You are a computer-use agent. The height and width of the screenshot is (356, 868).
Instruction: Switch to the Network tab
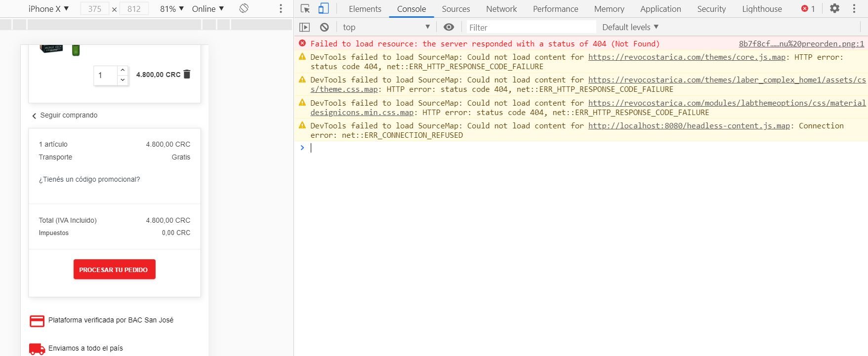(501, 9)
